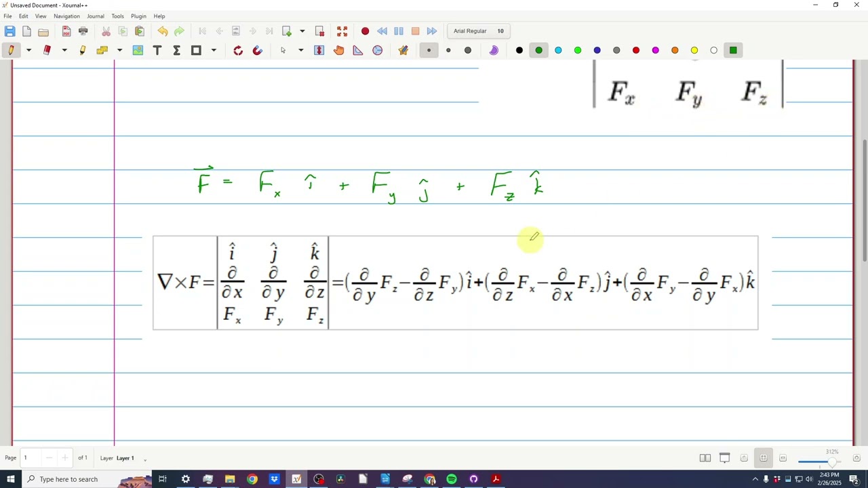Select the Hand pan tool
Screen dimensions: 868x488
click(339, 50)
